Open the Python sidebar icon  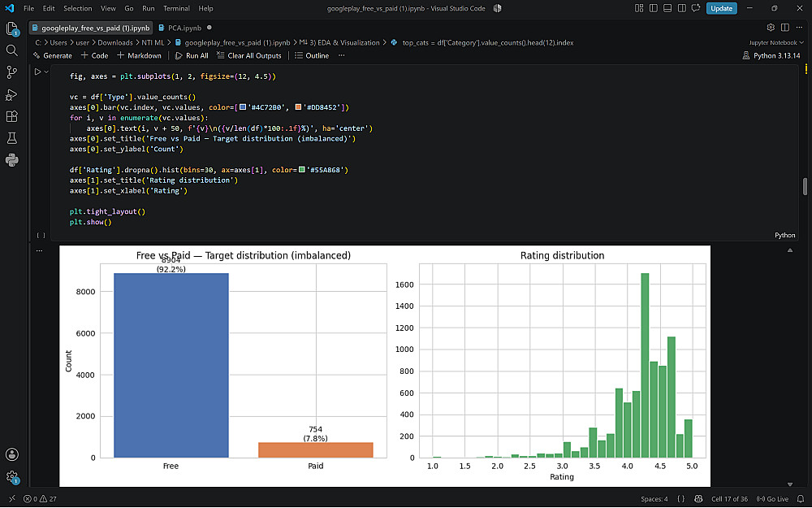click(11, 160)
